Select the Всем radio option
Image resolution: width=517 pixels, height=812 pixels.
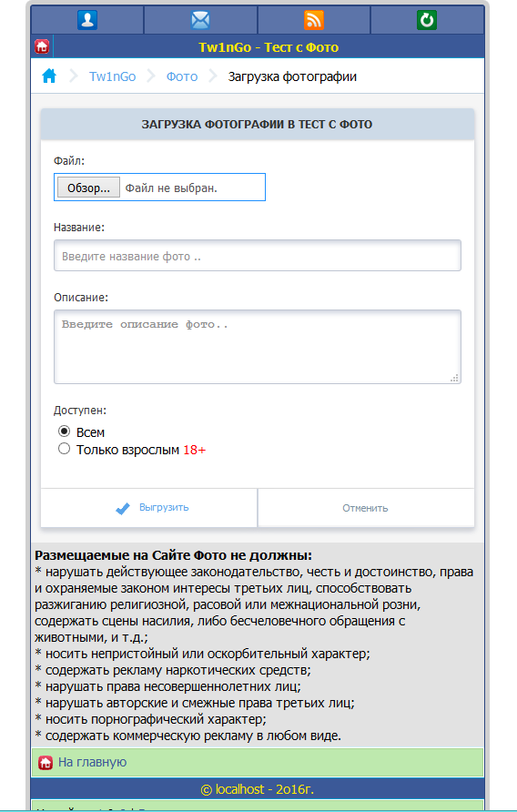pyautogui.click(x=65, y=431)
